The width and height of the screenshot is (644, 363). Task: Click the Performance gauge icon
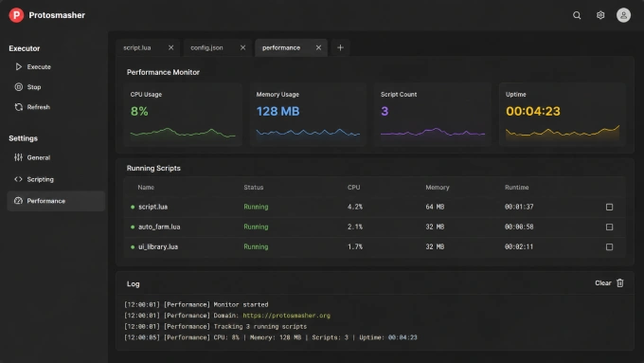(x=19, y=201)
